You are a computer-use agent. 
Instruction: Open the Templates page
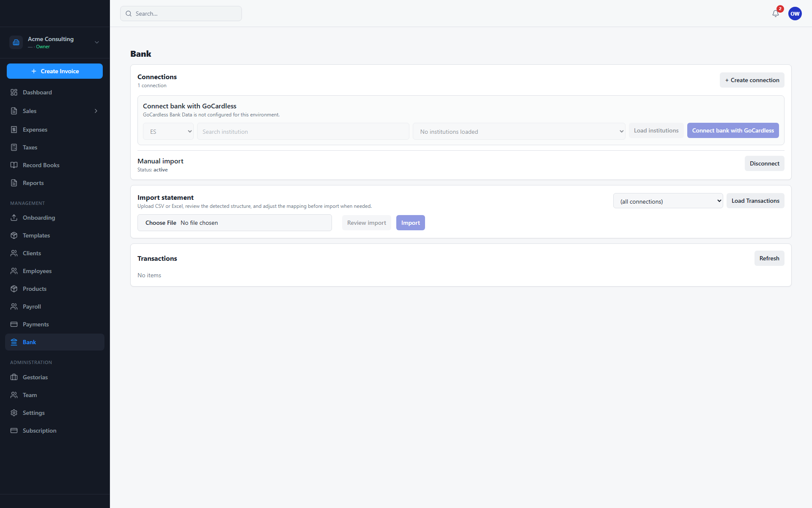[55, 235]
